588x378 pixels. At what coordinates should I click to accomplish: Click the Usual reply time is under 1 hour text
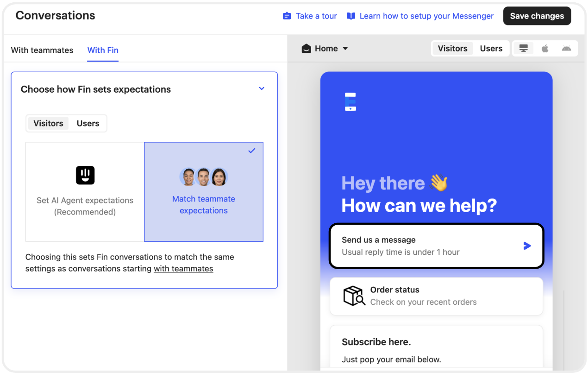pos(400,252)
